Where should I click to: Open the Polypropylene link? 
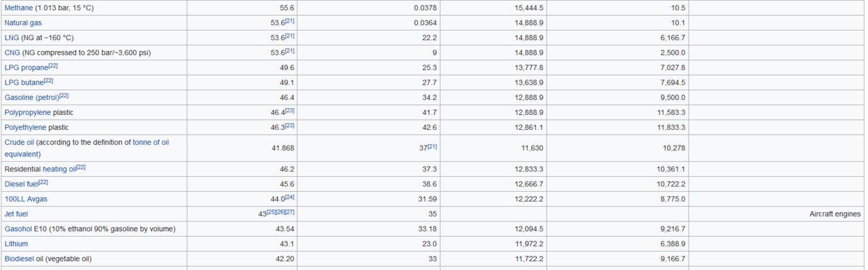(x=28, y=113)
